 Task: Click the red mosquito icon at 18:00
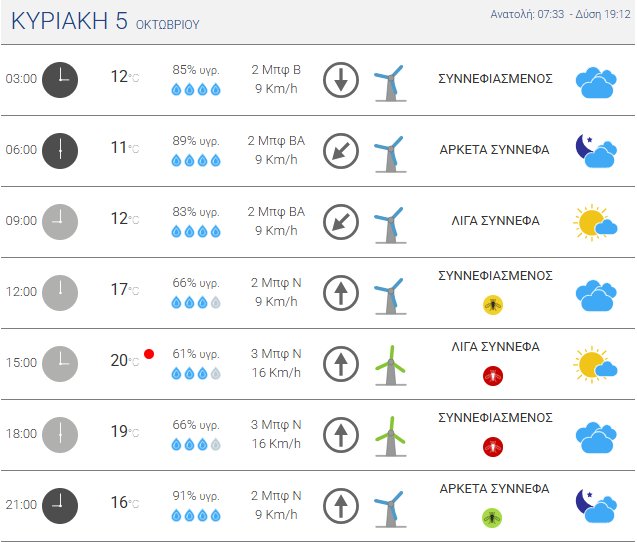tap(493, 446)
